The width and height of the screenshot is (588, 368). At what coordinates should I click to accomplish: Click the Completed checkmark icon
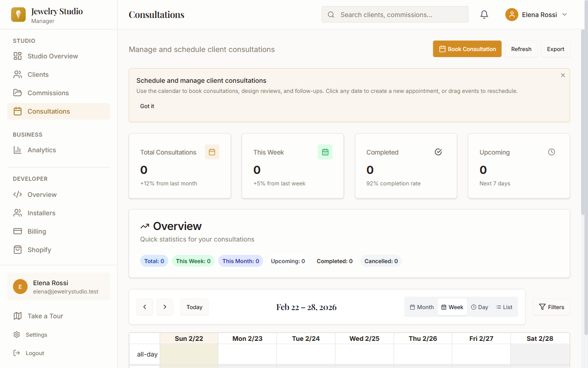tap(438, 152)
